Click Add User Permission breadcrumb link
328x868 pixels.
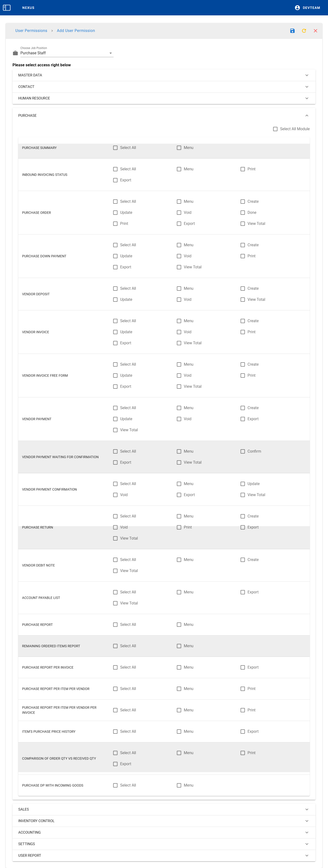pyautogui.click(x=76, y=31)
